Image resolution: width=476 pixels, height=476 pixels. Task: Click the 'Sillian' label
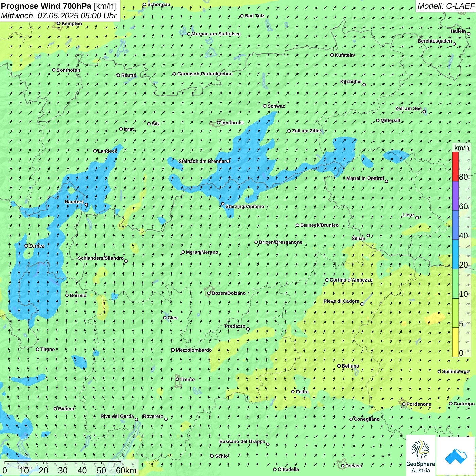358,238
